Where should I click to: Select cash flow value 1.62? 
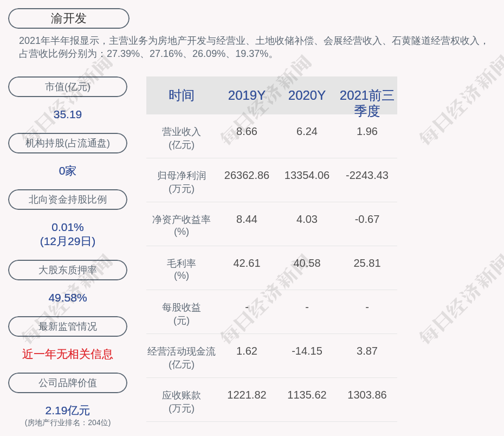tap(247, 351)
